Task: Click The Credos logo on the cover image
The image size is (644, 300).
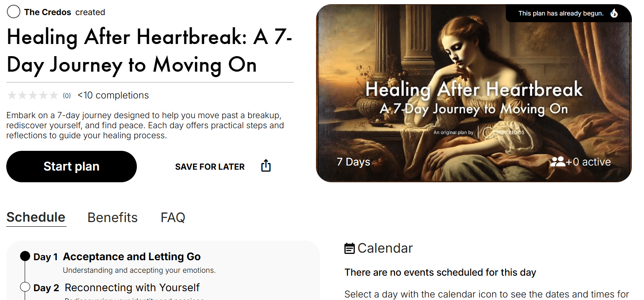Action: coord(503,133)
